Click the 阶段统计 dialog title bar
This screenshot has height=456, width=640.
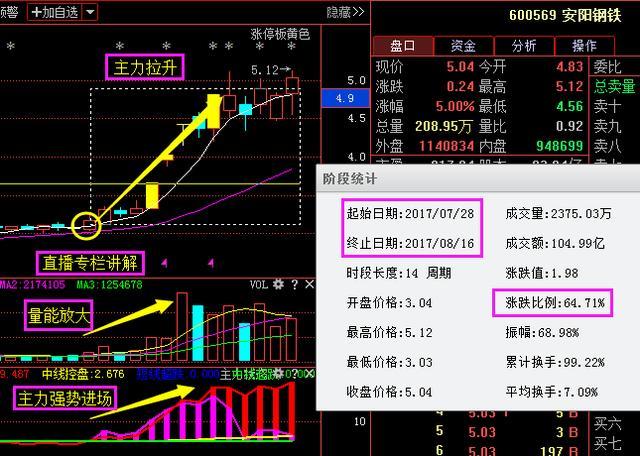(x=478, y=178)
